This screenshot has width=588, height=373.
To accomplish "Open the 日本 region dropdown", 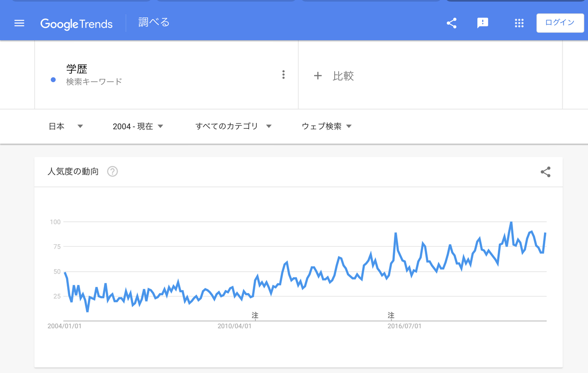I will click(66, 126).
